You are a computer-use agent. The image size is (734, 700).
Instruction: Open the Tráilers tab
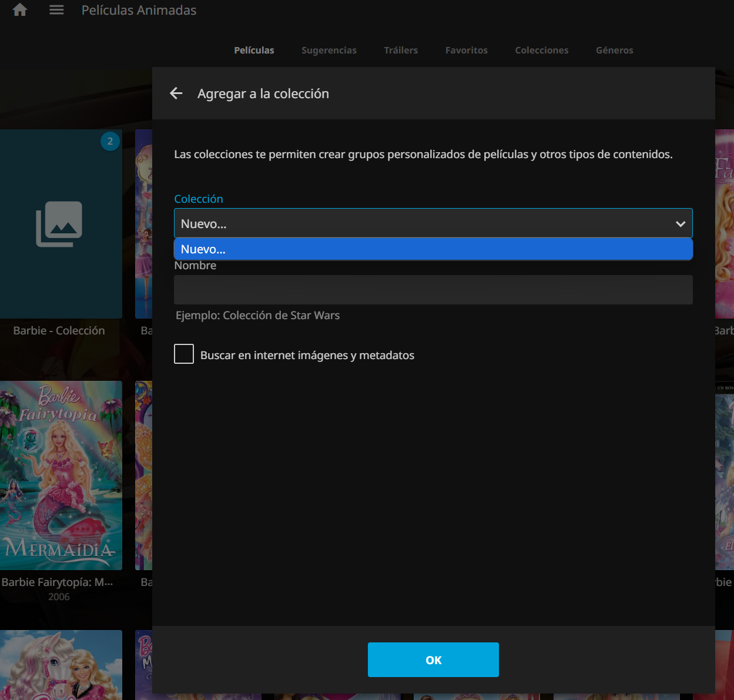[x=401, y=51]
